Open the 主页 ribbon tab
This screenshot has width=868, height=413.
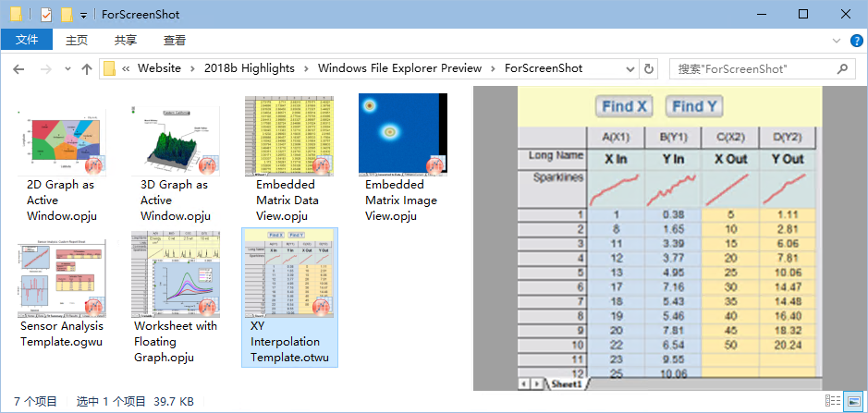point(77,41)
